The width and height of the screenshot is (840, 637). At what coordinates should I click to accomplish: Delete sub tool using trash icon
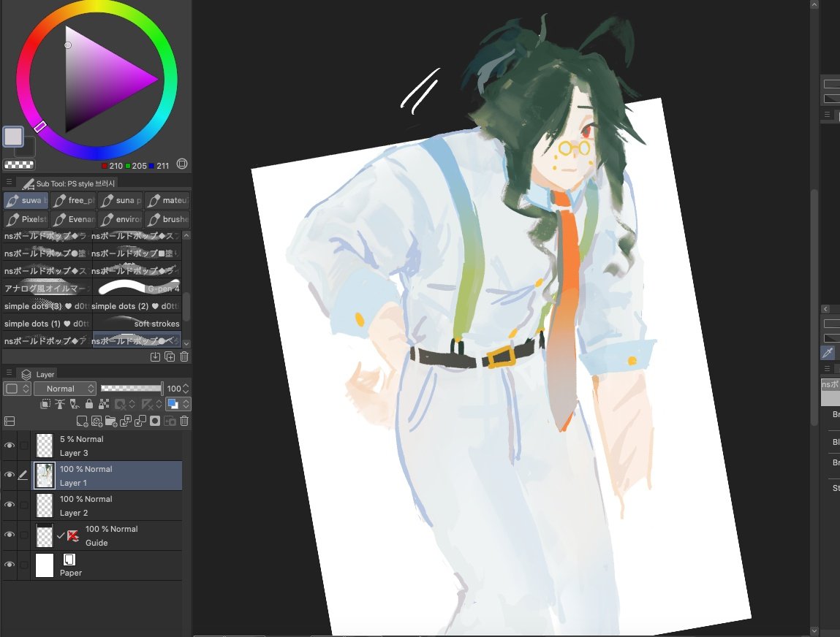pos(184,356)
